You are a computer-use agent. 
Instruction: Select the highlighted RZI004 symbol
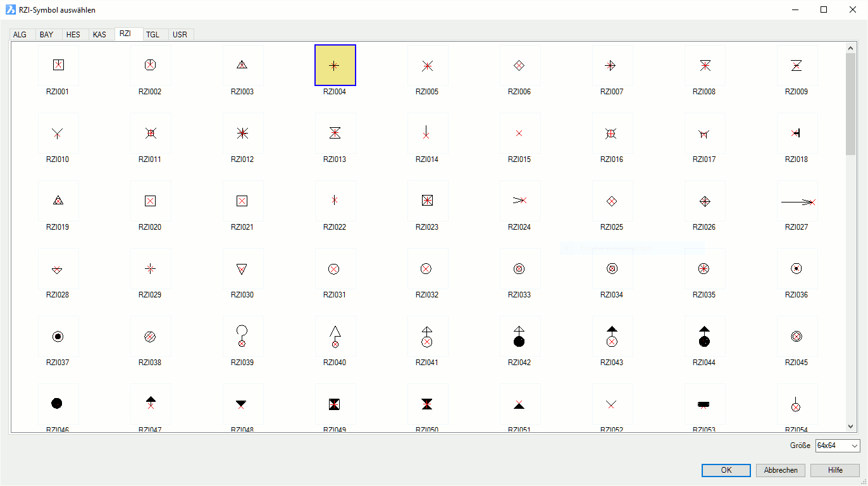click(x=335, y=65)
